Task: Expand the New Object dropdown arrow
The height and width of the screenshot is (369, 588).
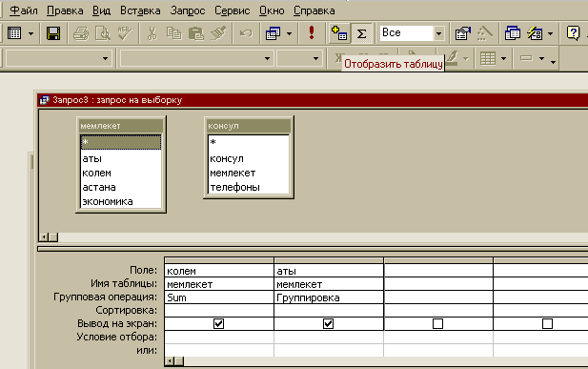Action: 550,33
